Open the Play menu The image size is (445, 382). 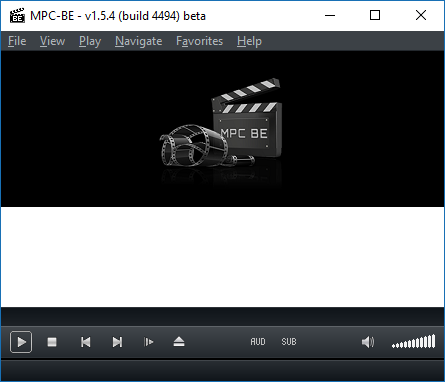90,41
